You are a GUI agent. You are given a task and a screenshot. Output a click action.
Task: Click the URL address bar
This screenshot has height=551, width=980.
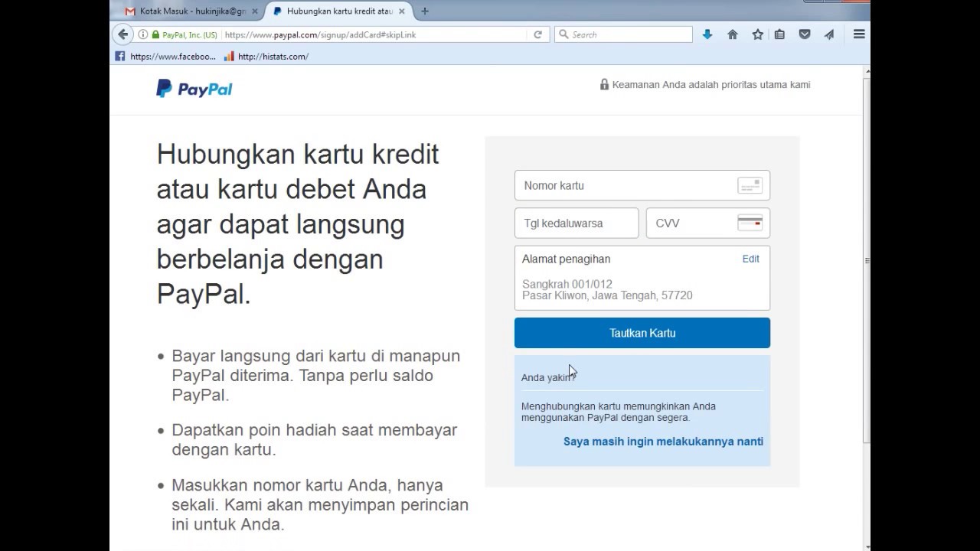tap(375, 34)
